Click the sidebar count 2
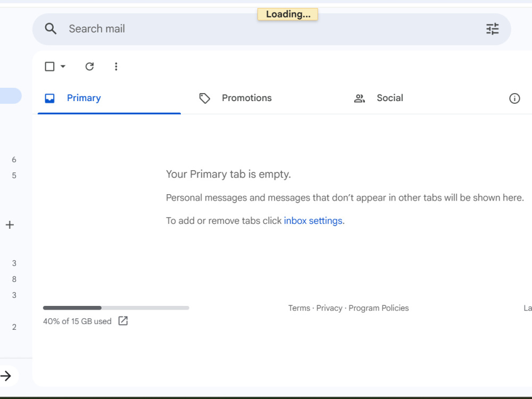The height and width of the screenshot is (399, 532). (x=14, y=327)
